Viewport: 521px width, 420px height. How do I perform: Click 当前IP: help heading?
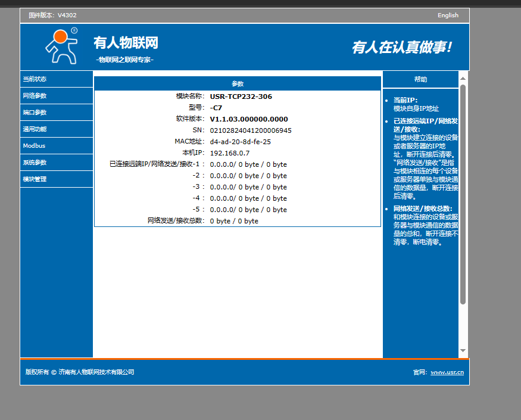[x=405, y=100]
